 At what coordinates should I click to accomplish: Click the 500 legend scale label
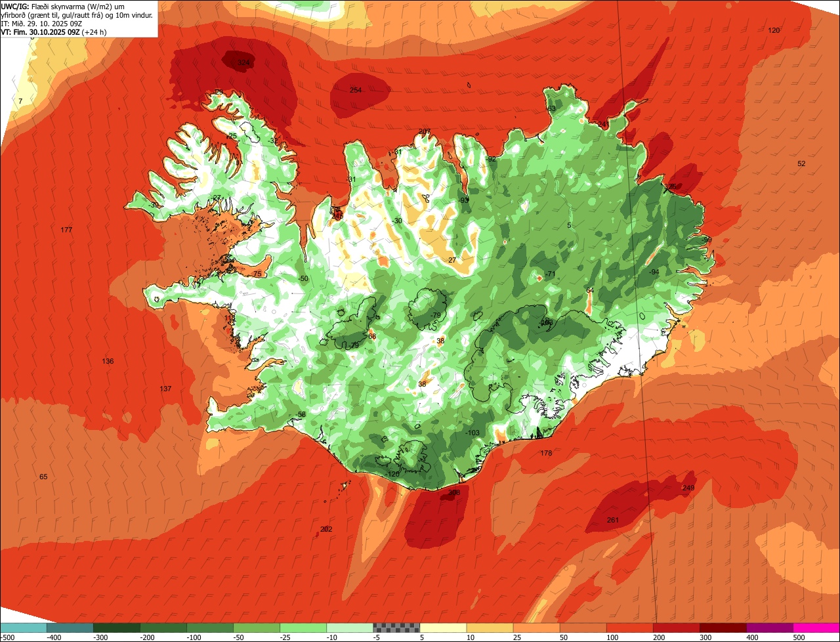[798, 637]
